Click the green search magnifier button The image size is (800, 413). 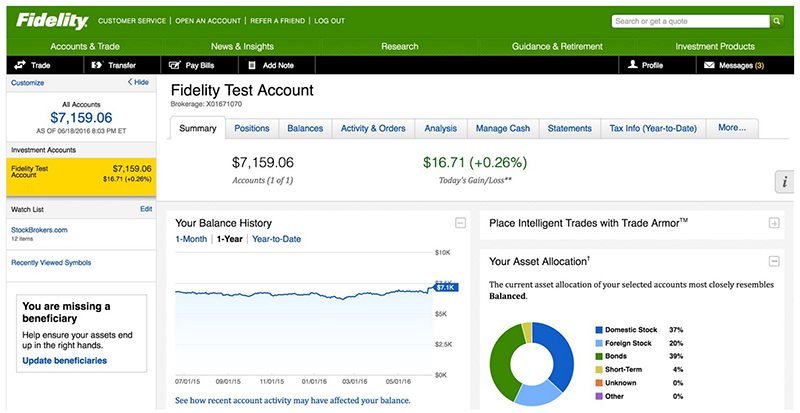point(776,21)
